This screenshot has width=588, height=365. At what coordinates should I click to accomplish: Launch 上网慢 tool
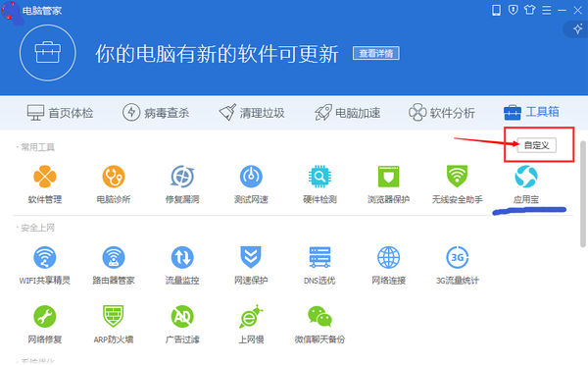[x=251, y=325]
